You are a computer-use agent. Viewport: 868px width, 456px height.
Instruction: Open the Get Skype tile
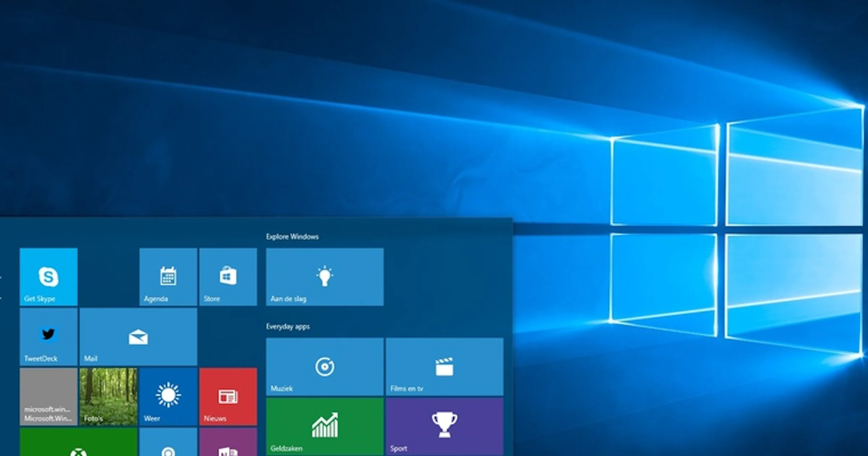[x=48, y=277]
